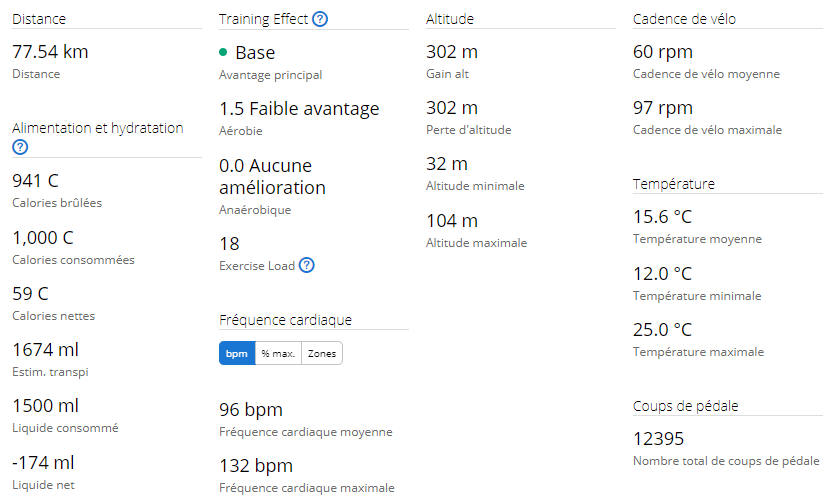Select the 1.5 Faible avantage aerobic value
Image resolution: width=836 pixels, height=502 pixels.
[299, 109]
